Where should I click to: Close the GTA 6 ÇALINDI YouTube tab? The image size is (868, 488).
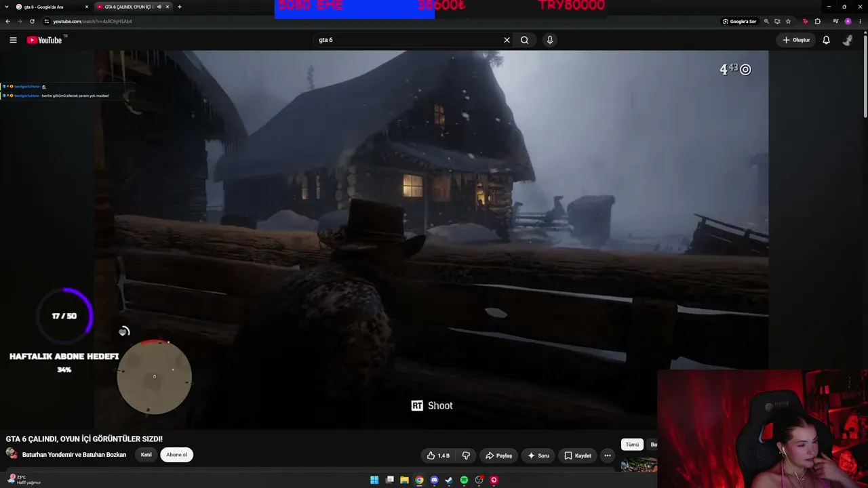(x=167, y=7)
